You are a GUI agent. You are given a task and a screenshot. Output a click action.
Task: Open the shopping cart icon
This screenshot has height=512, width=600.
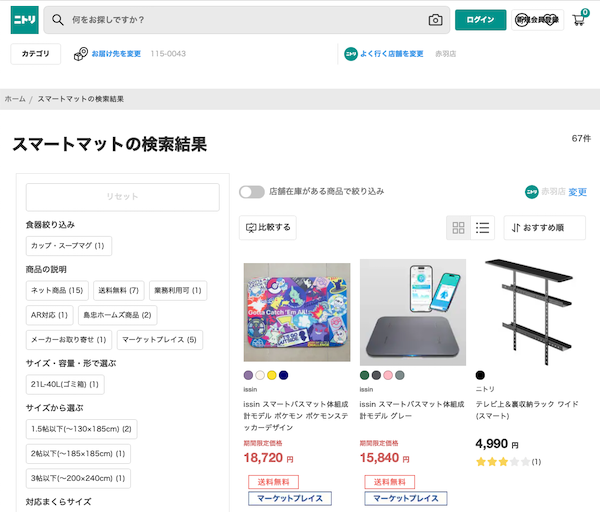tap(580, 19)
